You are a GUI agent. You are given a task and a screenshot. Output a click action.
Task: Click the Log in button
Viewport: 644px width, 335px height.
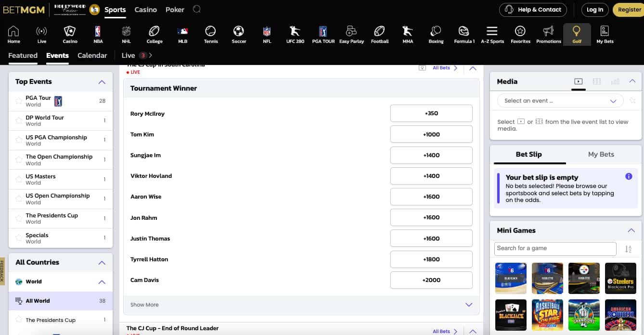[595, 10]
